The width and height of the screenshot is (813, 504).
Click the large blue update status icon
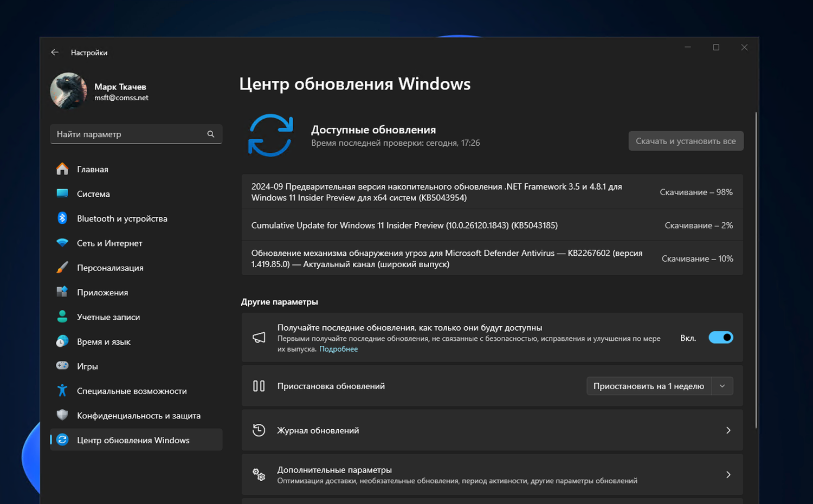[270, 135]
